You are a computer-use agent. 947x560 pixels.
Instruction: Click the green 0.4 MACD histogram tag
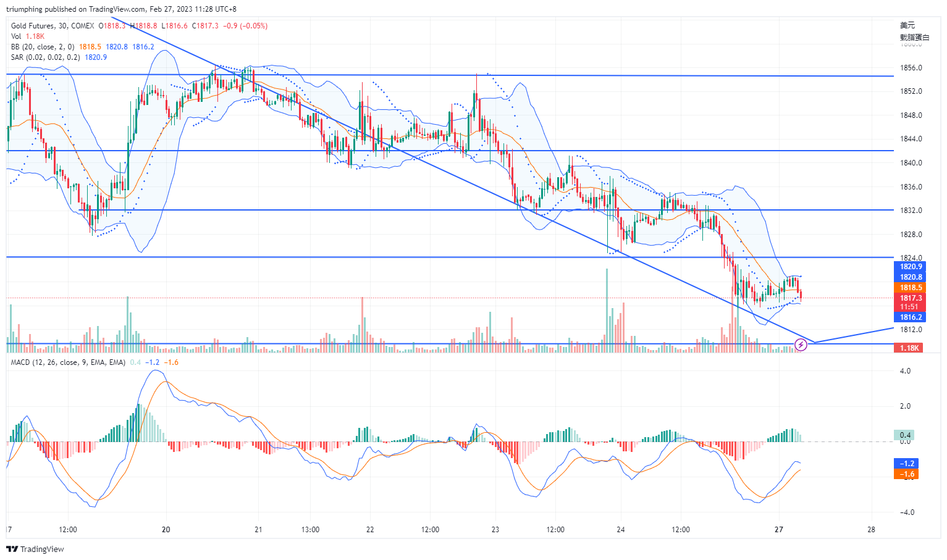pyautogui.click(x=905, y=435)
